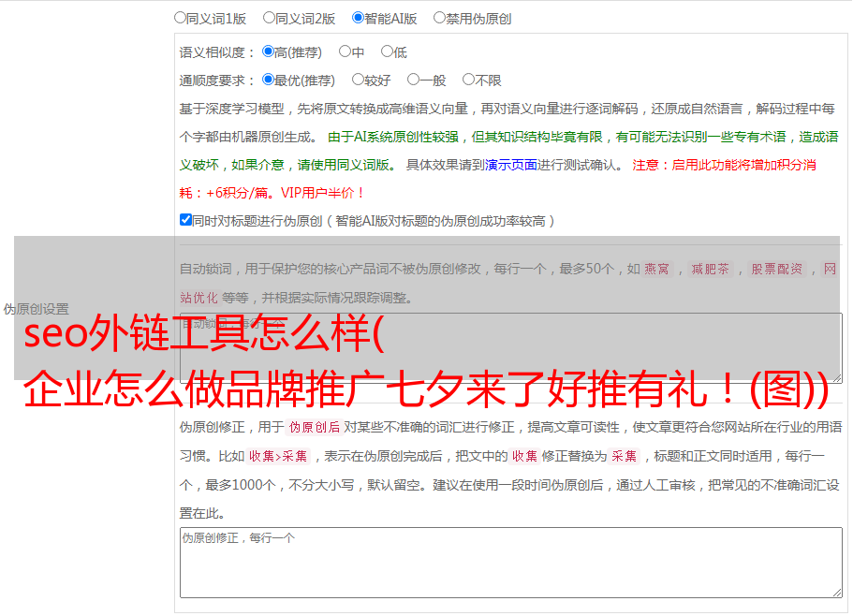Click the 燕窝 example tag
This screenshot has width=853, height=616.
click(656, 269)
